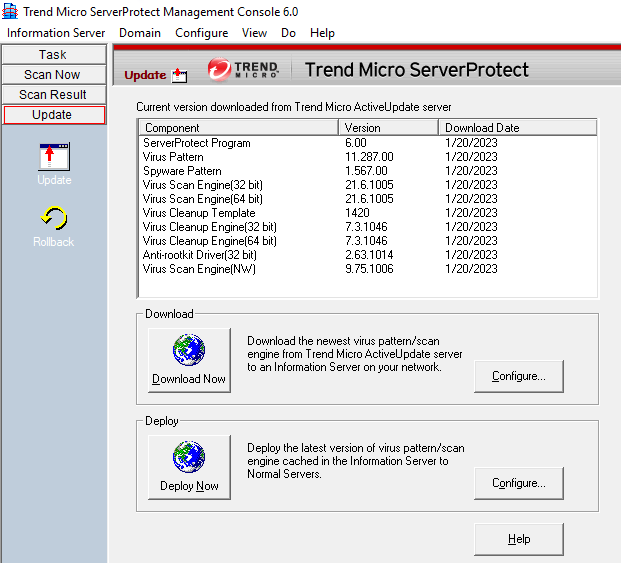Sort by the Version column header
The width and height of the screenshot is (621, 563).
tap(389, 128)
